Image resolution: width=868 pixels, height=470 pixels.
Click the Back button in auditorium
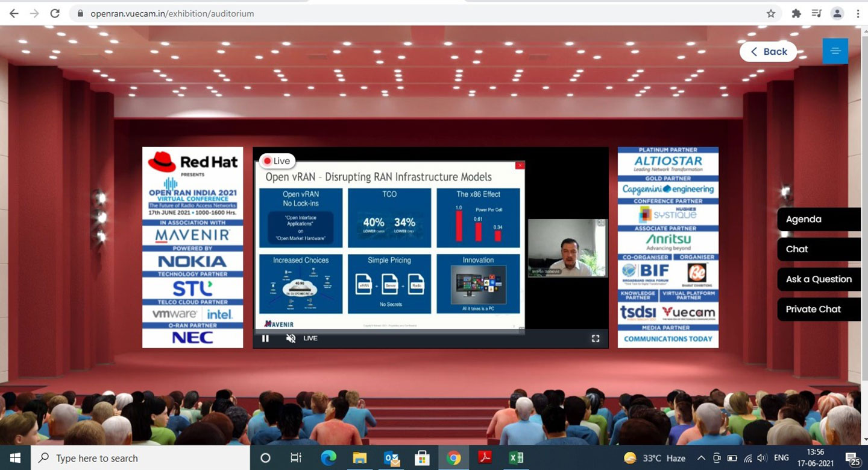pos(769,51)
